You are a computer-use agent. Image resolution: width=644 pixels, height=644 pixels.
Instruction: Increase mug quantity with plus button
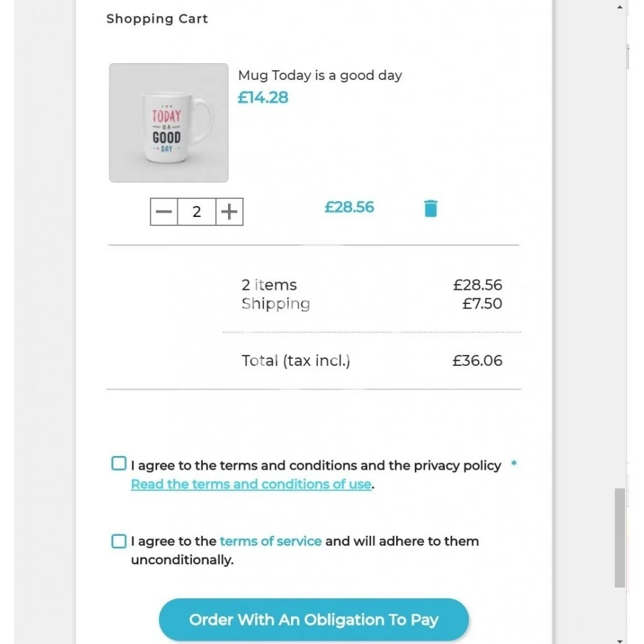(229, 212)
